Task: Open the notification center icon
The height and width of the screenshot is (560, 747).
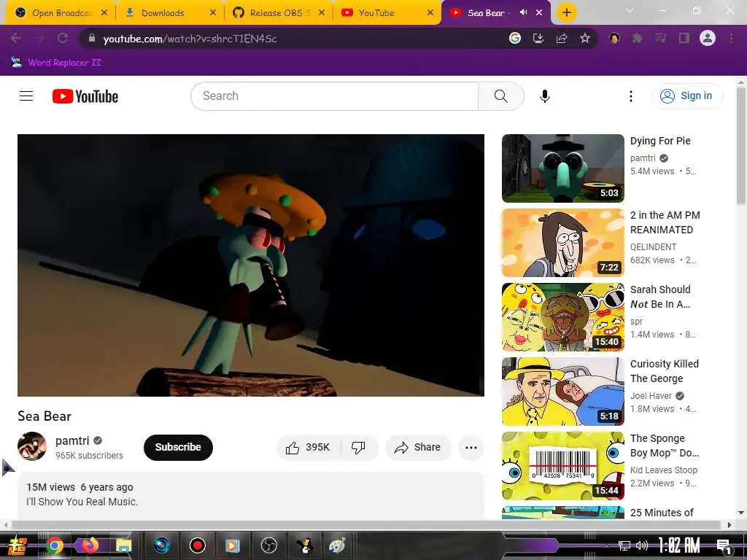Action: pos(723,546)
